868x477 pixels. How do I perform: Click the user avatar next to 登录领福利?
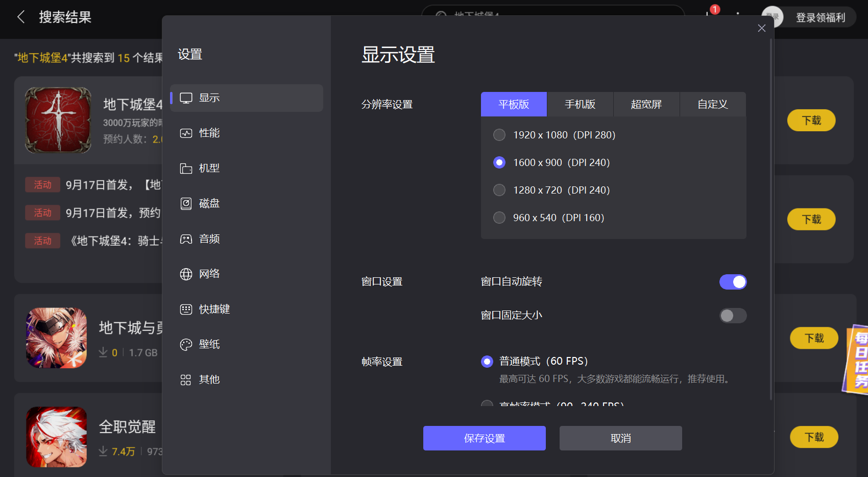click(773, 17)
